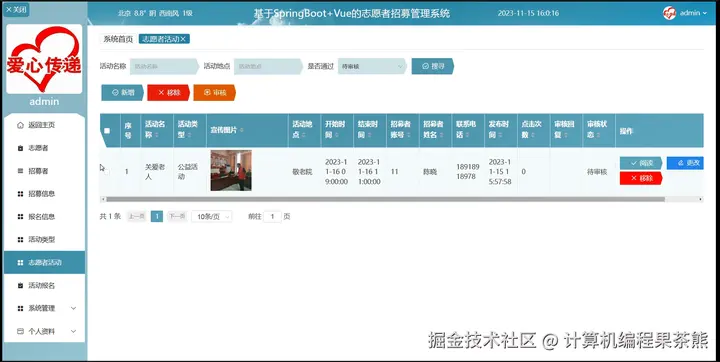Open 返回主页 in the sidebar

(45, 125)
